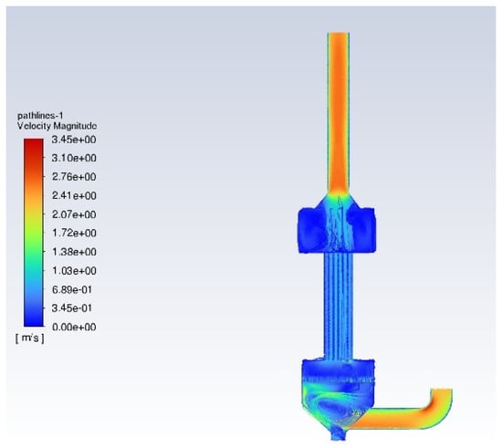Select the 3.45e+00 maximum legend value
The height and width of the screenshot is (448, 502).
pos(74,140)
